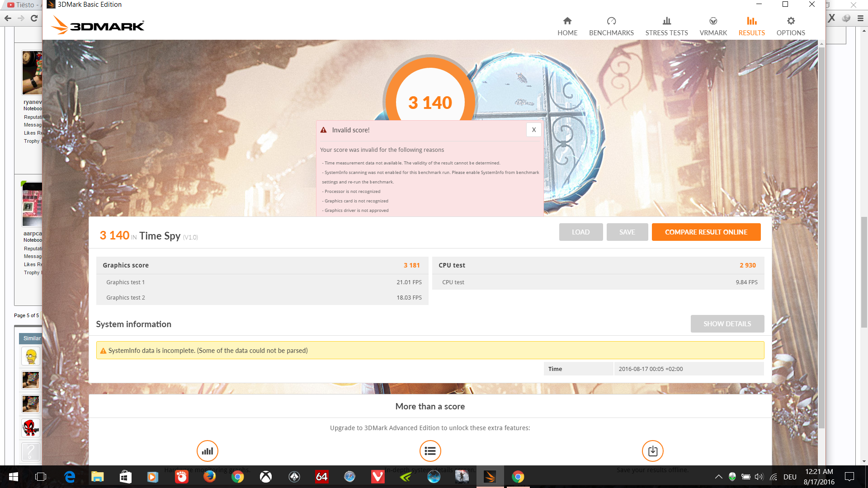Click the active 3DMark taskbar icon
The image size is (868, 488).
pos(490,477)
